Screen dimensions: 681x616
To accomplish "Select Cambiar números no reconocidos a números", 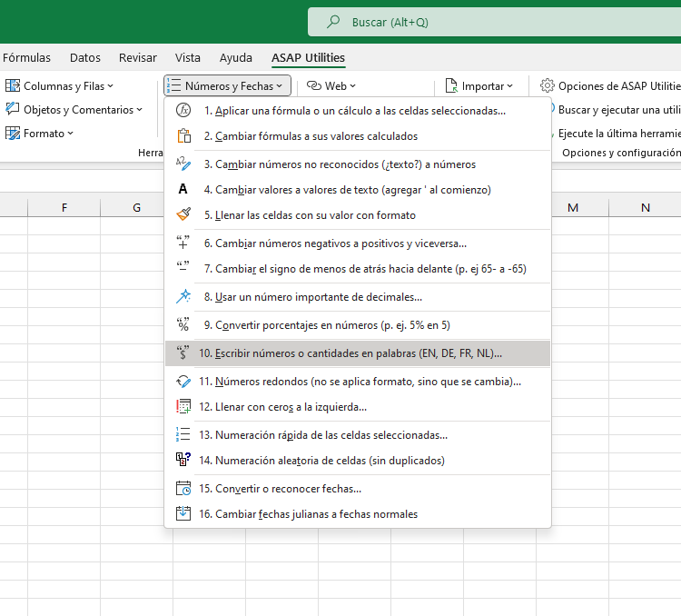I will (x=358, y=164).
